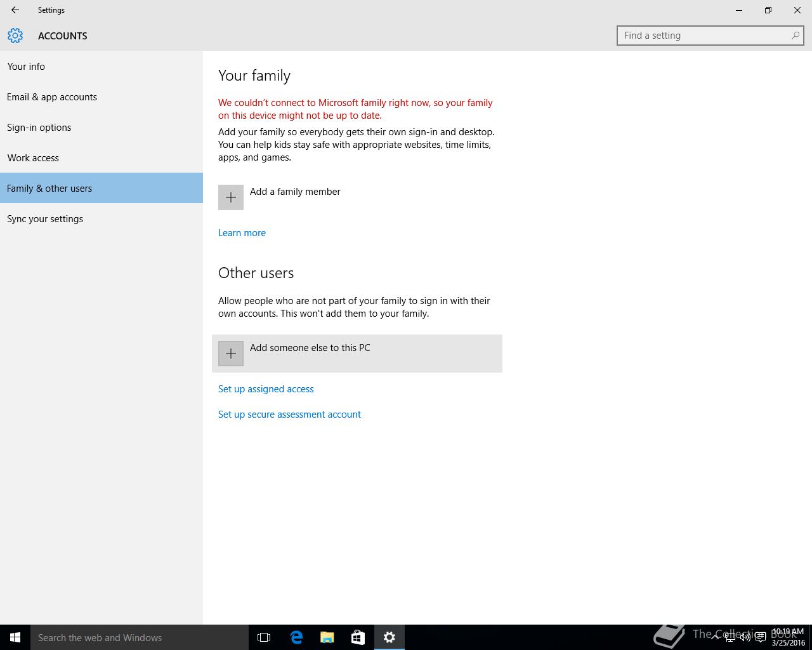Image resolution: width=812 pixels, height=650 pixels.
Task: Click Search the web and Windows box
Action: 140,637
